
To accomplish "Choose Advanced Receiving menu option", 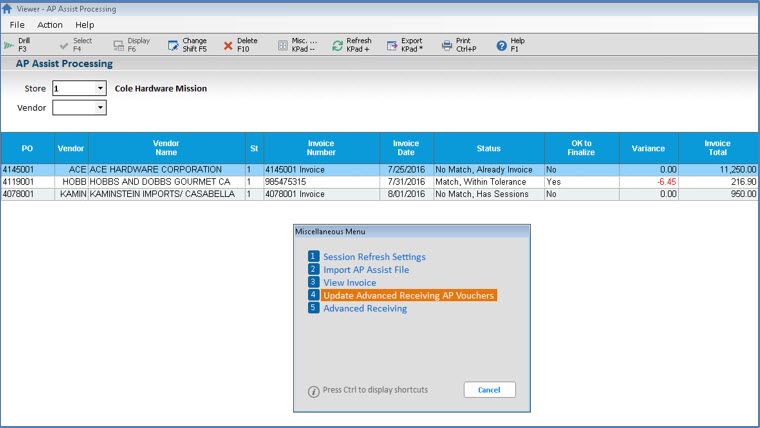I will click(x=364, y=309).
